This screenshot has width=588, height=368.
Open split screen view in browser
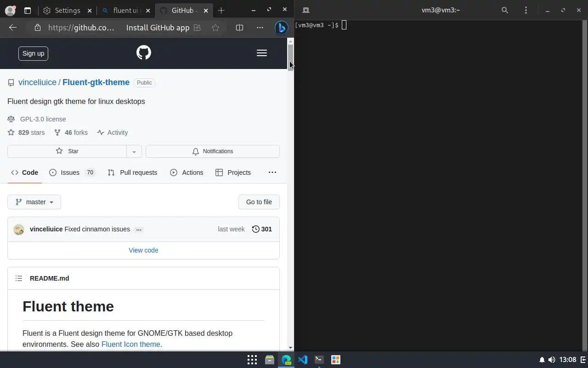(239, 28)
